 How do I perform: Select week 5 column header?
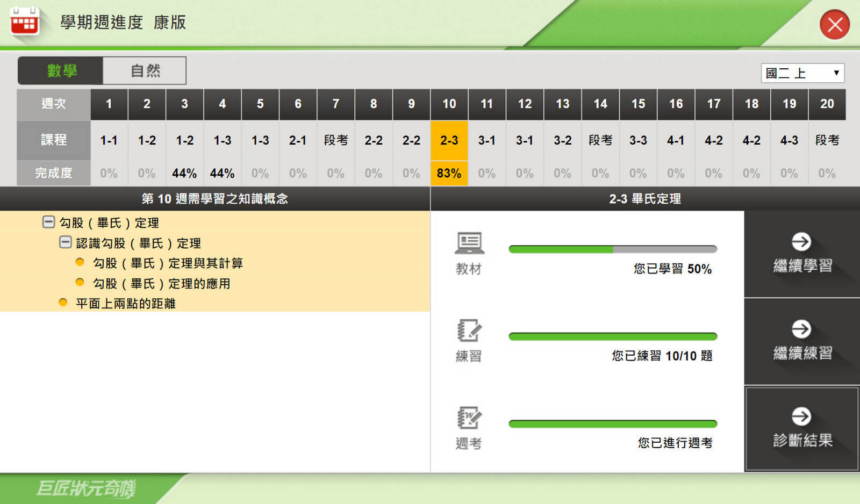click(260, 104)
